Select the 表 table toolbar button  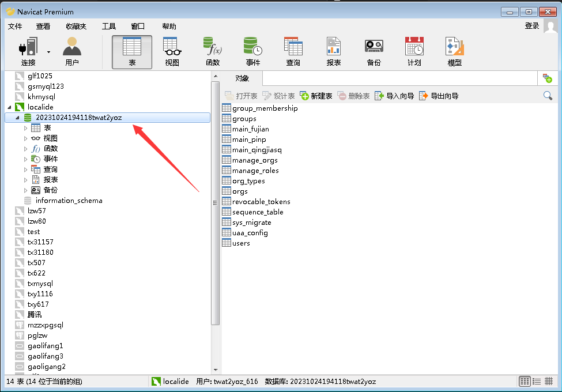(132, 52)
